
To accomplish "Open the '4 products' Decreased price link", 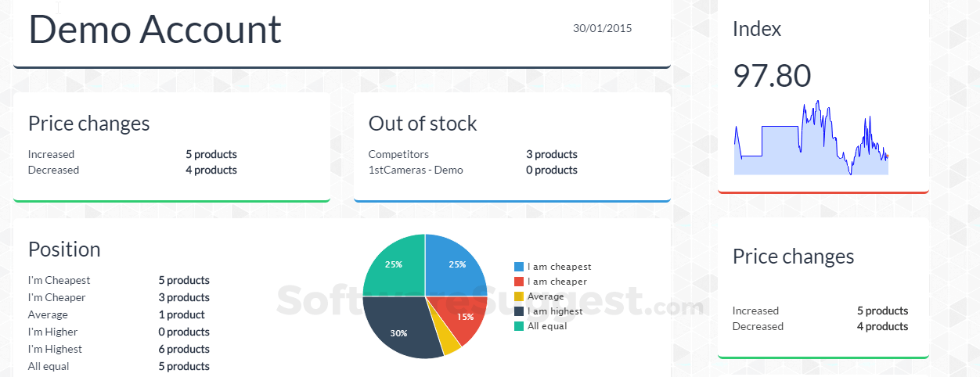I will point(211,170).
